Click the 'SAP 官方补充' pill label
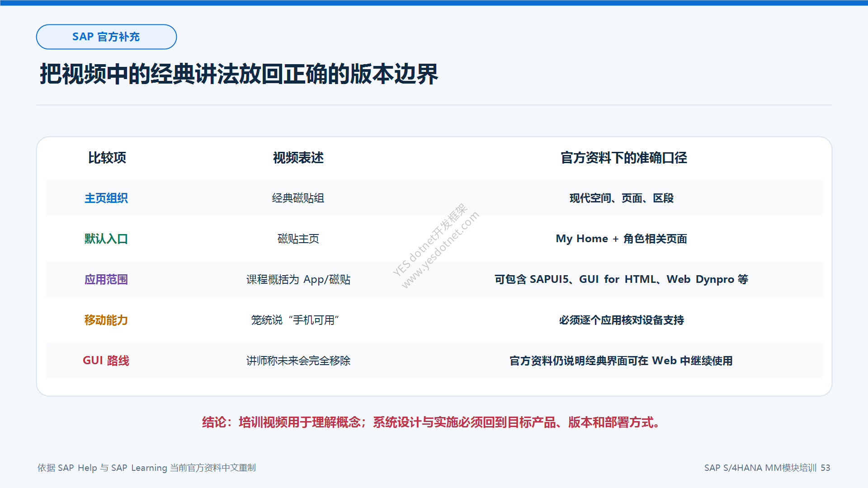 tap(106, 37)
